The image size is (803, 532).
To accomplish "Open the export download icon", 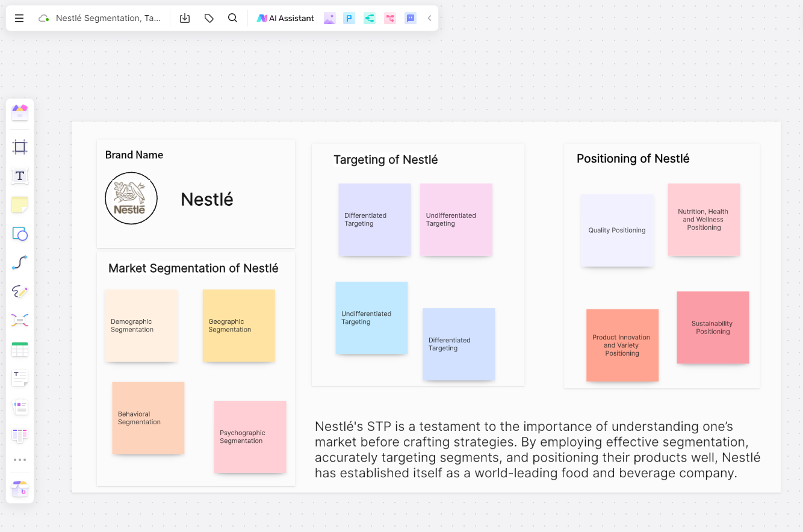I will (185, 18).
